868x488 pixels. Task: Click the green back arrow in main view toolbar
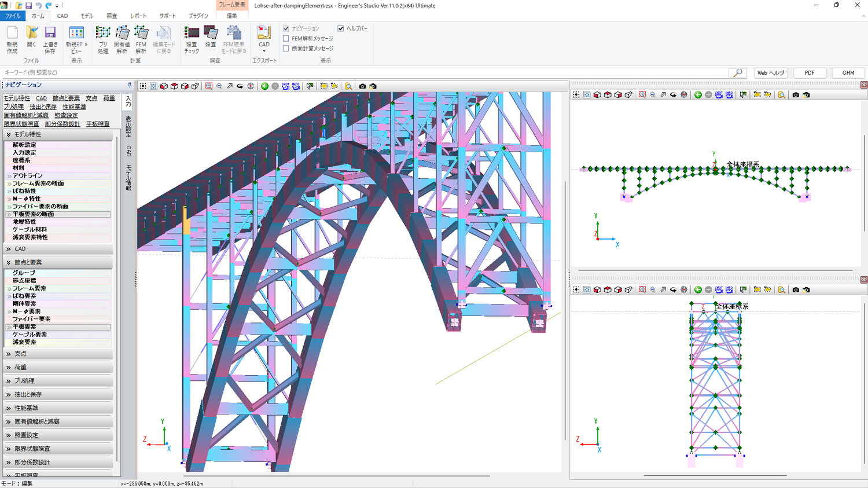tap(264, 86)
